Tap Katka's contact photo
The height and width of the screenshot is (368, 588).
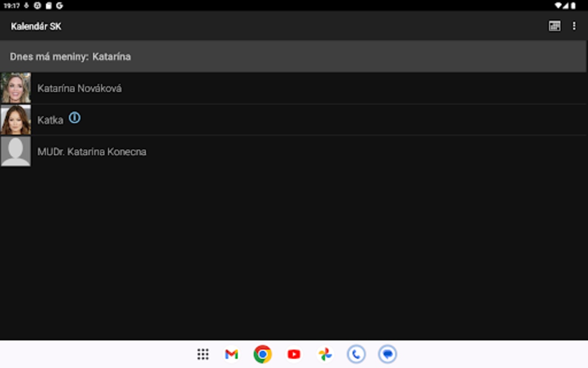pyautogui.click(x=16, y=120)
